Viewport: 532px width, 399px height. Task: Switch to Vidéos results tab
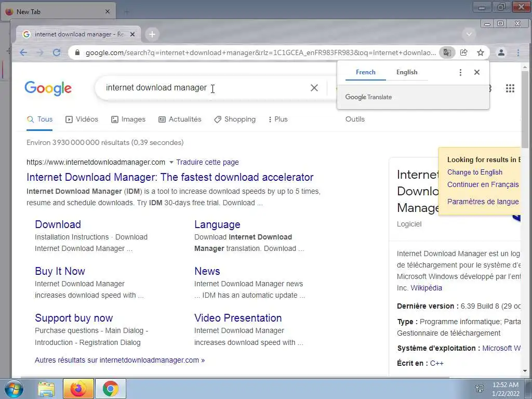pos(82,119)
